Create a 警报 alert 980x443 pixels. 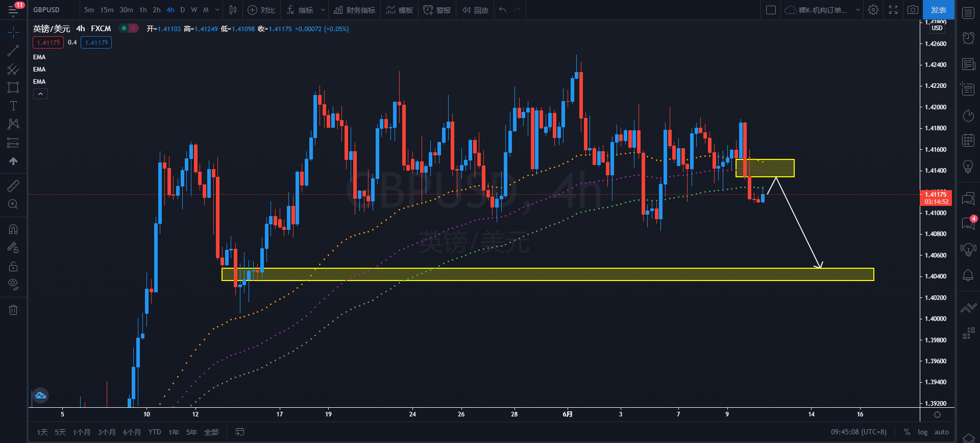(x=437, y=10)
